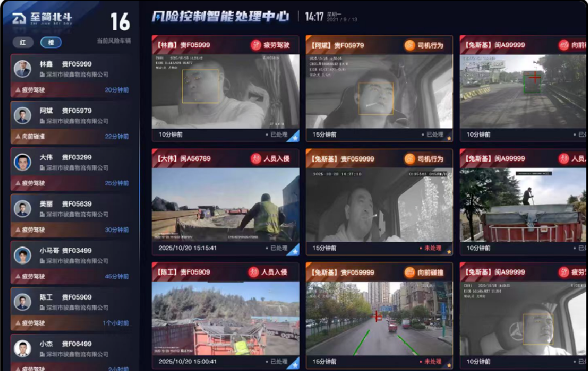
Task: Click the 至简北斗 logo icon
Action: coord(20,18)
